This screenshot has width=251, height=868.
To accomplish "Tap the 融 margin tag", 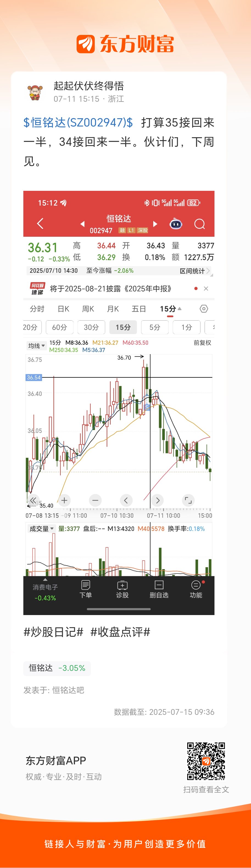I will (x=122, y=230).
